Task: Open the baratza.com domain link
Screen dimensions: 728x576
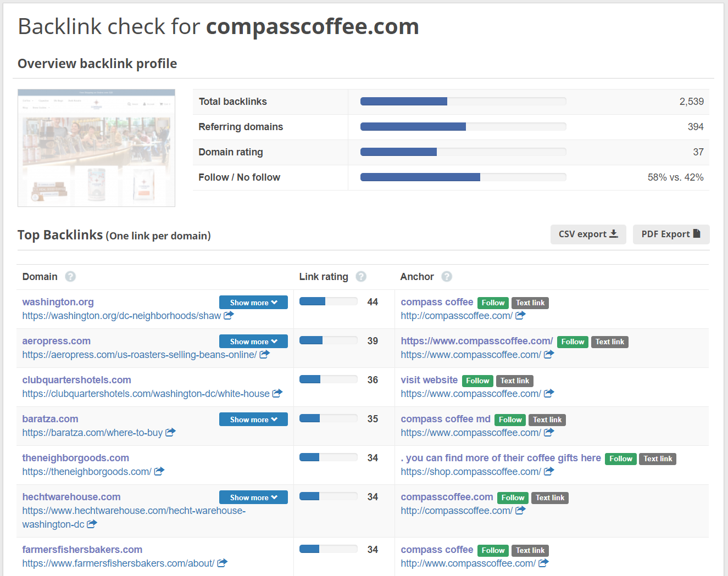Action: pyautogui.click(x=51, y=418)
